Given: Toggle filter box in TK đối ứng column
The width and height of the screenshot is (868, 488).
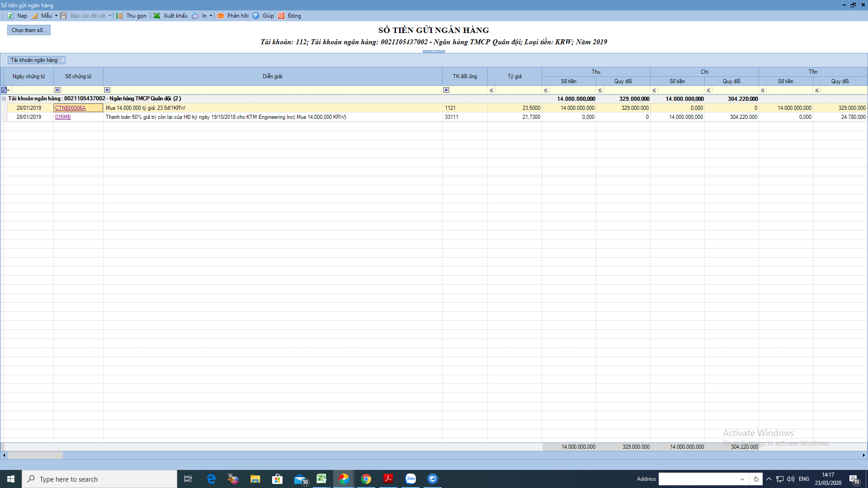Looking at the screenshot, I should click(x=446, y=90).
